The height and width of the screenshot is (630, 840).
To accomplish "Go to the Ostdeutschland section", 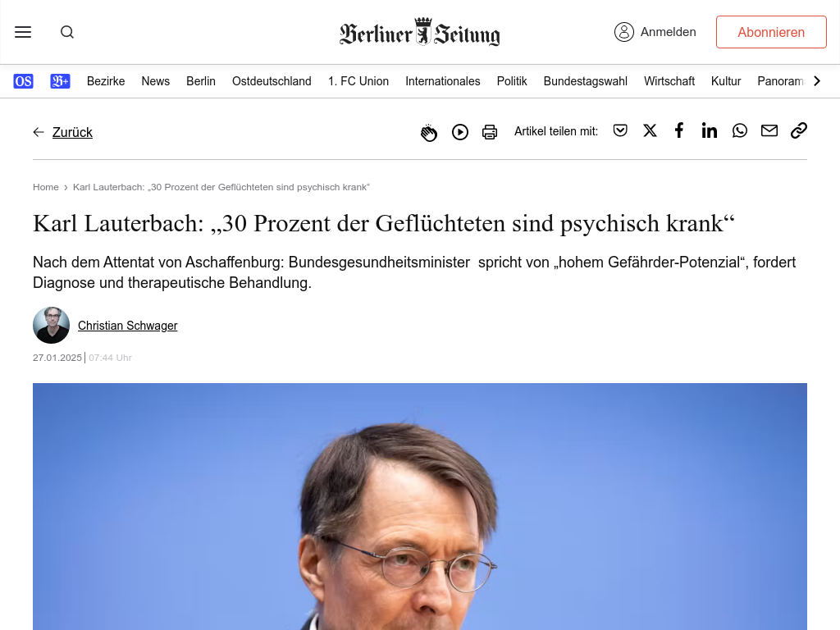I will point(272,81).
